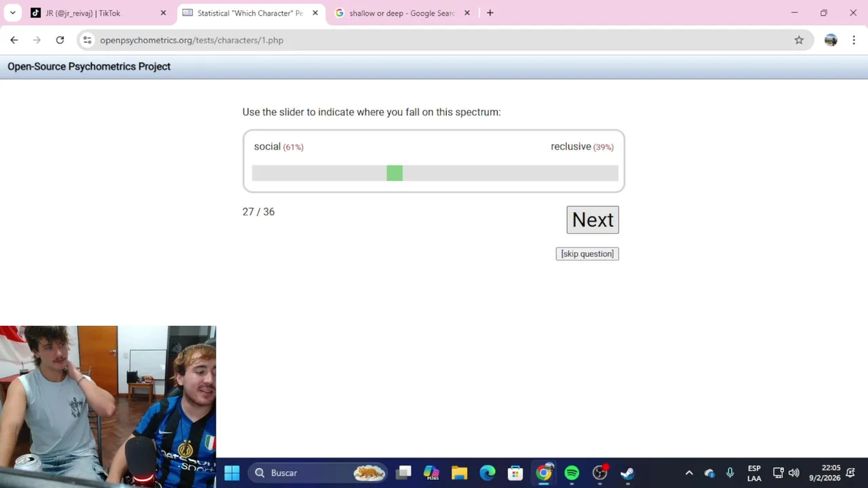Go back to the previous page
The height and width of the screenshot is (488, 868).
tap(14, 40)
